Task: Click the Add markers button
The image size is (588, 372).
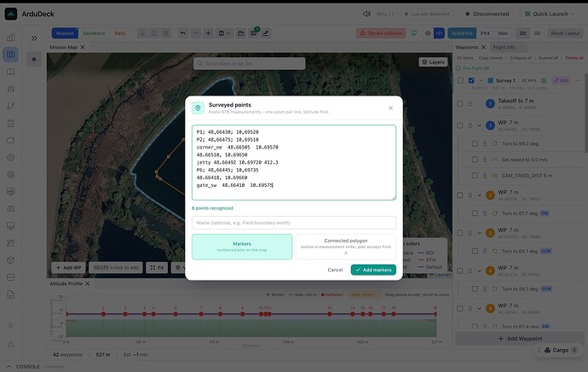Action: point(373,270)
